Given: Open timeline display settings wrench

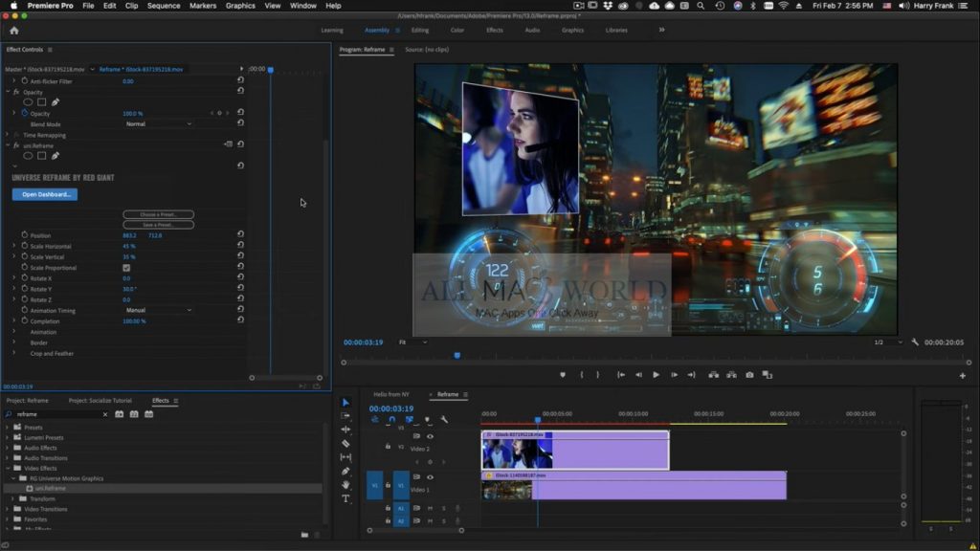Looking at the screenshot, I should pyautogui.click(x=444, y=420).
